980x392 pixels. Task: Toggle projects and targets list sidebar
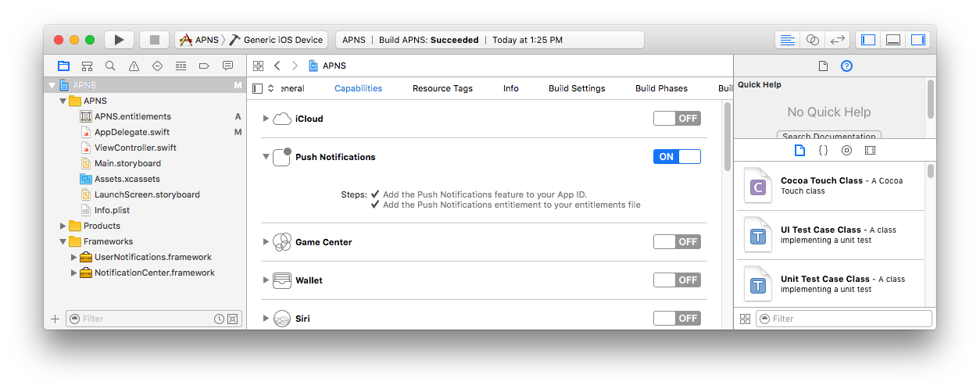pyautogui.click(x=258, y=88)
